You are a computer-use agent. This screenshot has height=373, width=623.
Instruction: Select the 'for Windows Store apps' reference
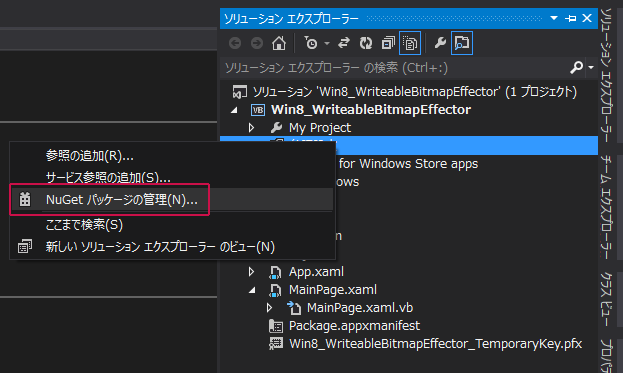coord(408,164)
